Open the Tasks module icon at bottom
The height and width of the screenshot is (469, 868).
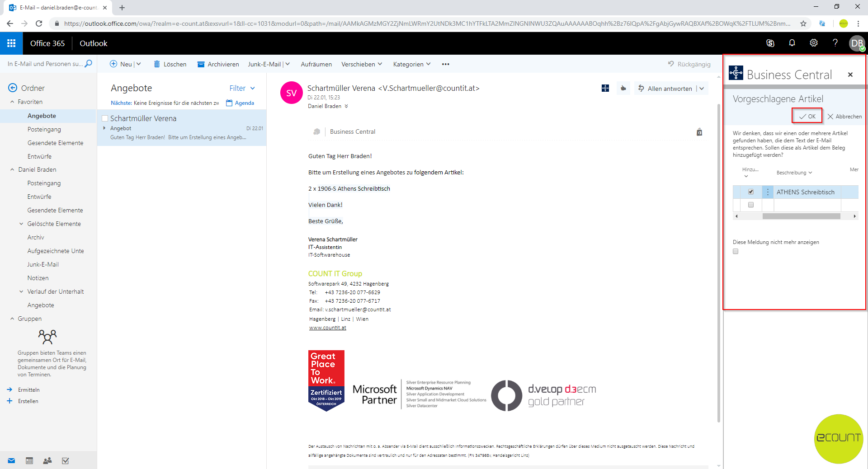(66, 460)
